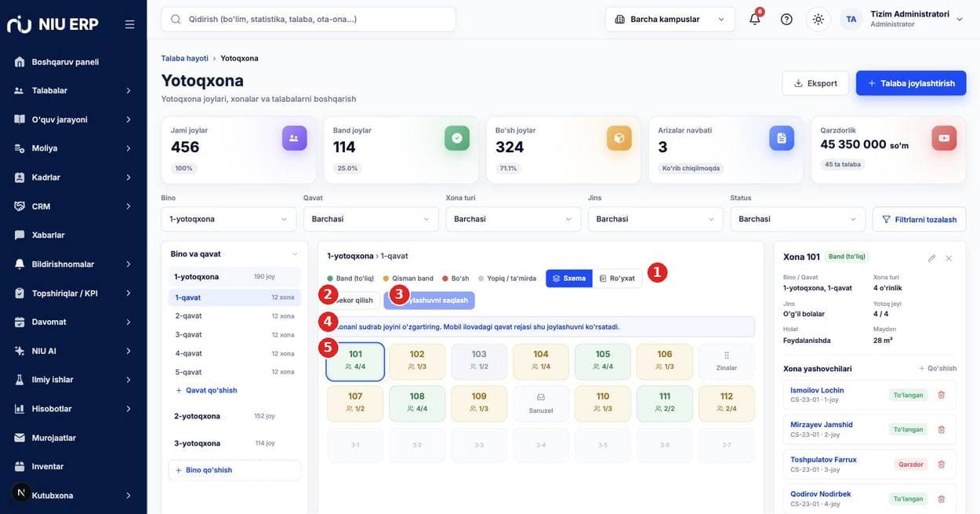Clear filters with Filtrlarni tozalash
The image size is (980, 514).
(x=920, y=220)
